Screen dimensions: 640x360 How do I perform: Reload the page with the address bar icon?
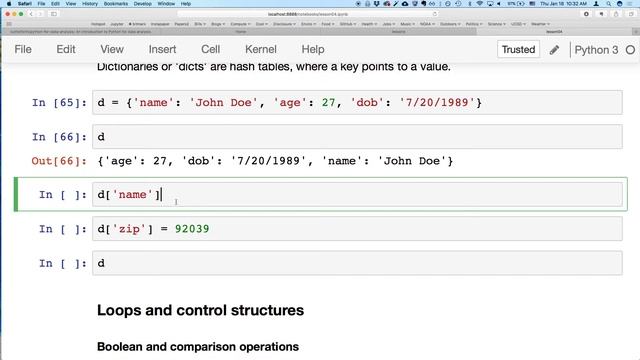tap(435, 14)
